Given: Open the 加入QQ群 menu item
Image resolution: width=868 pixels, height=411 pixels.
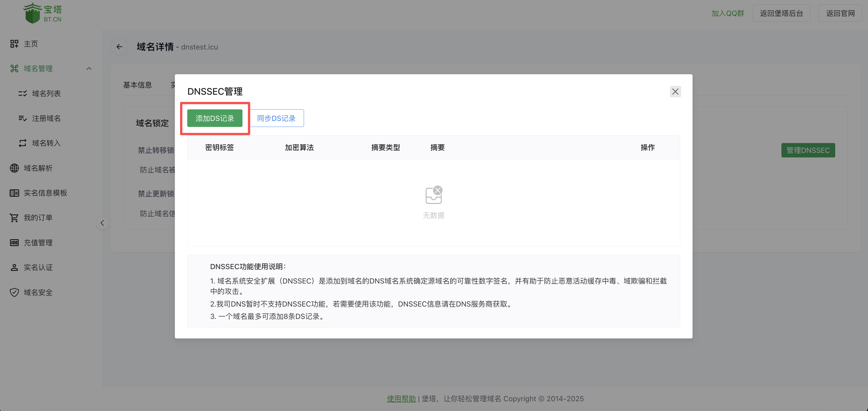Looking at the screenshot, I should (727, 13).
